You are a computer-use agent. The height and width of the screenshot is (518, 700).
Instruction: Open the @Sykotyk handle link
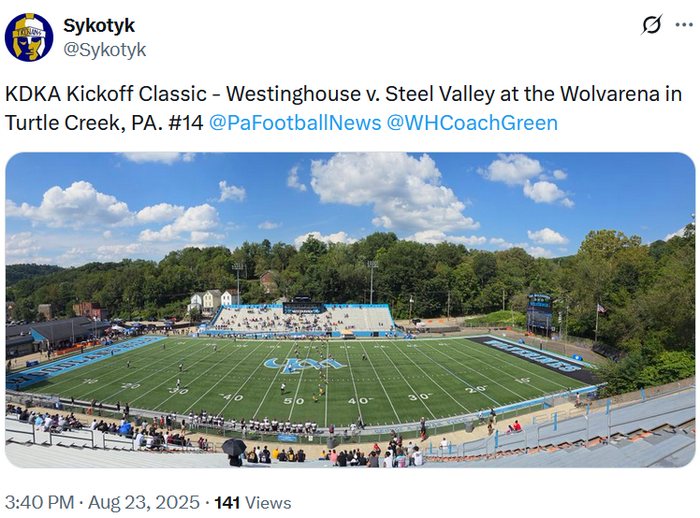(x=104, y=50)
